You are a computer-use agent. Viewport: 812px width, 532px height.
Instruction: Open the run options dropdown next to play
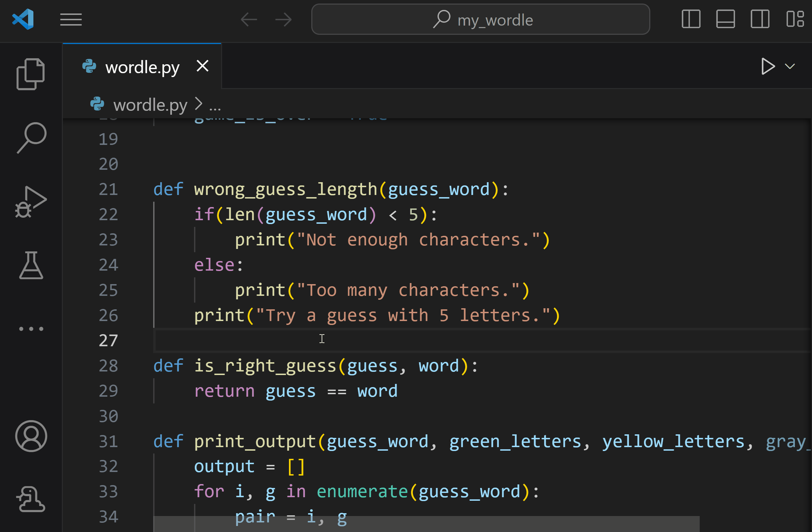tap(790, 66)
